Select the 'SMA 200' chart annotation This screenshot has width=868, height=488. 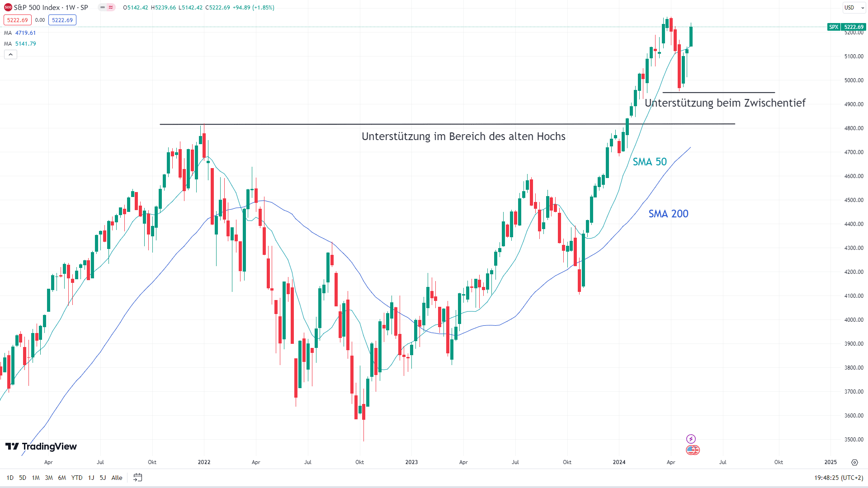tap(668, 214)
